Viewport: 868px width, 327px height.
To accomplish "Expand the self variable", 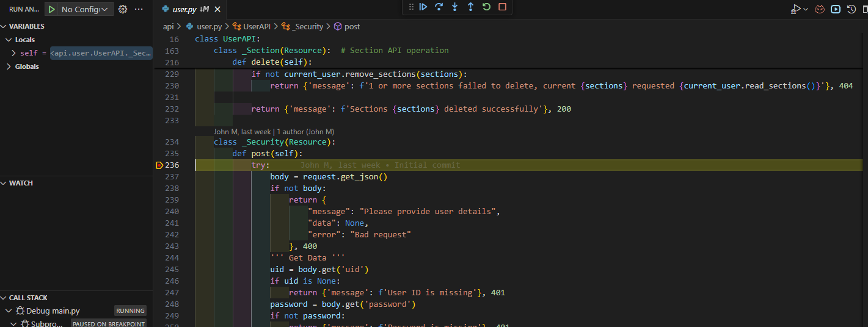I will (x=14, y=53).
